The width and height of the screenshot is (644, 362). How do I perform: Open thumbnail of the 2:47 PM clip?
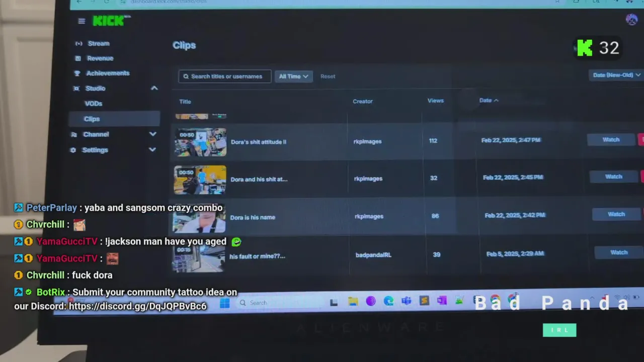200,142
